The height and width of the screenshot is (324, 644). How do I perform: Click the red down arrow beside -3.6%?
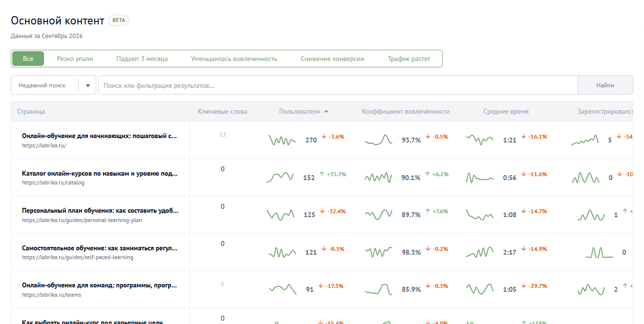coord(323,137)
